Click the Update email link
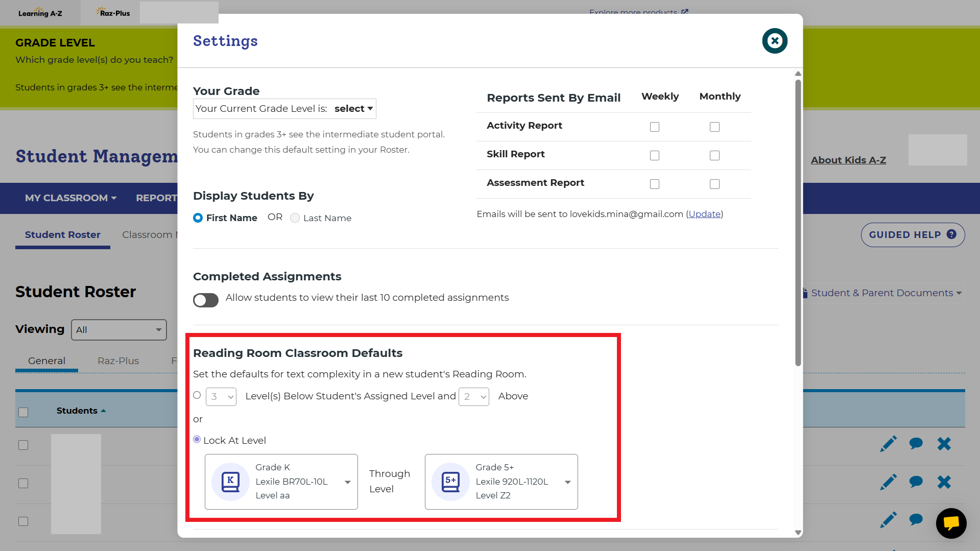Screen dimensions: 980x551 click(704, 214)
